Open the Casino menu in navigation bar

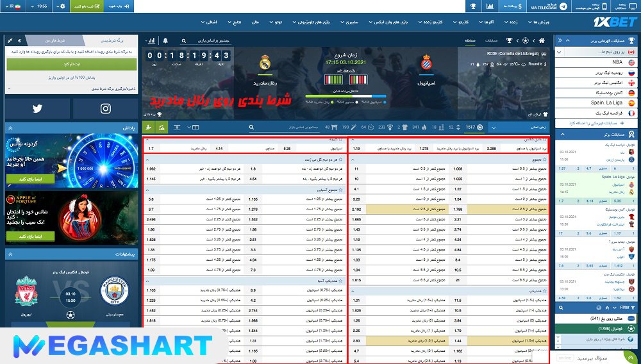click(x=461, y=22)
